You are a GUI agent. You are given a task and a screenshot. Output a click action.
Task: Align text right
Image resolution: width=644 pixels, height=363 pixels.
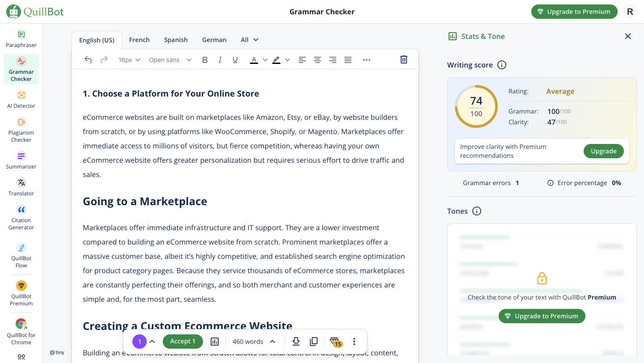(x=333, y=60)
